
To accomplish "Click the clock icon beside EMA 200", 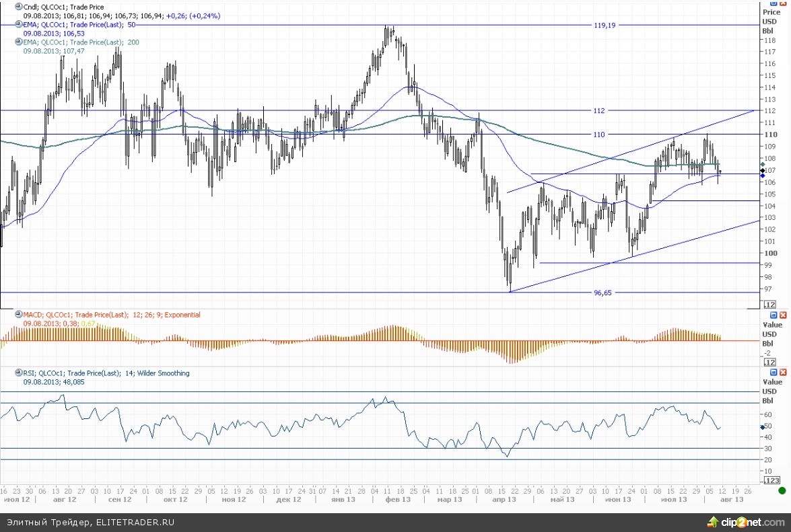I will pos(18,42).
